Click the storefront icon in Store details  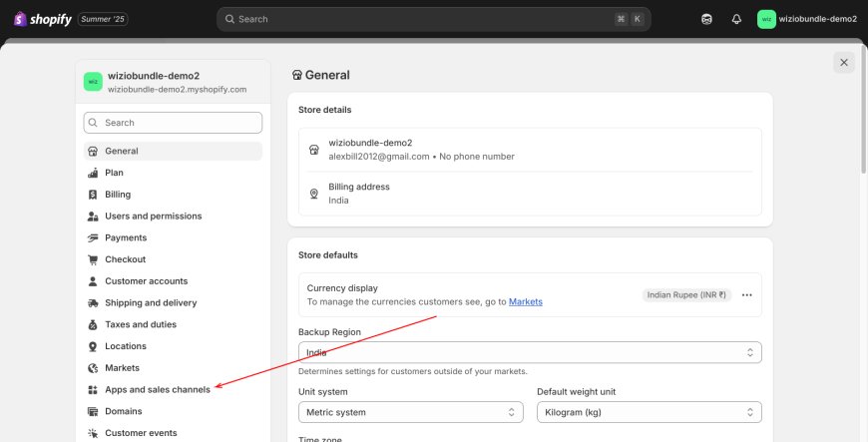tap(314, 150)
